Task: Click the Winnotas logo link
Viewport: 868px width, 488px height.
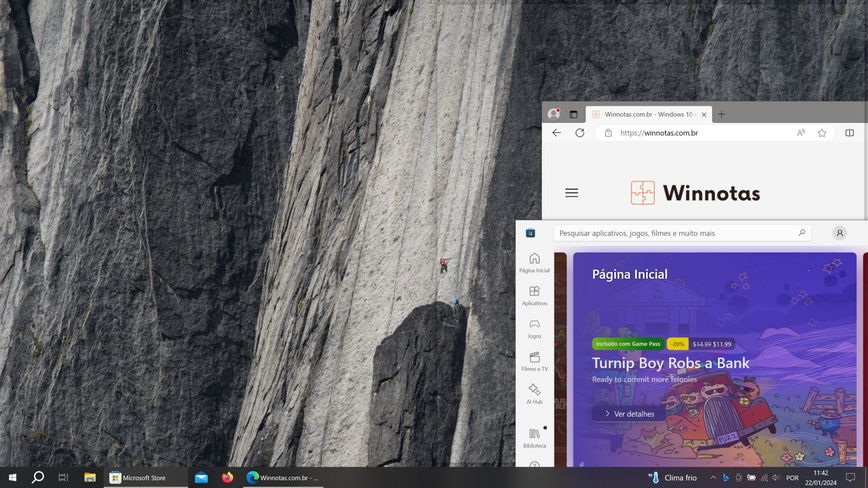Action: [695, 193]
